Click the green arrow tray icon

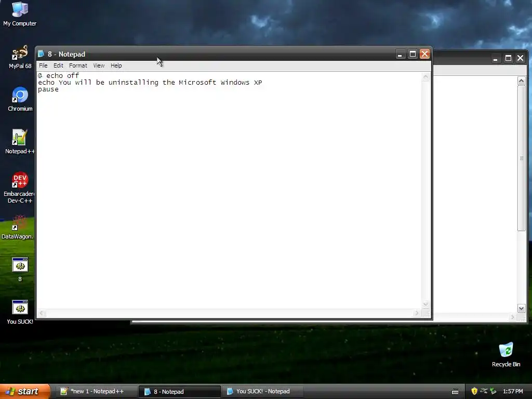coord(493,391)
